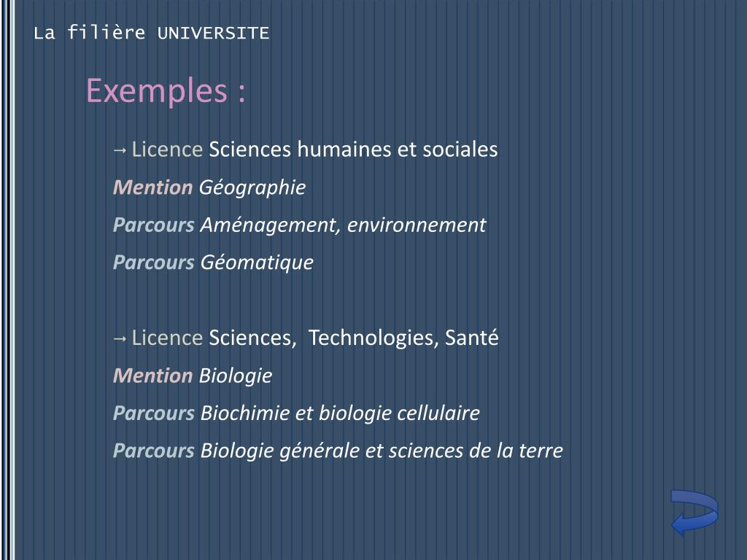747x560 pixels.
Task: Click 'Parcours Biologie générale et sciences de la terre'
Action: [338, 451]
